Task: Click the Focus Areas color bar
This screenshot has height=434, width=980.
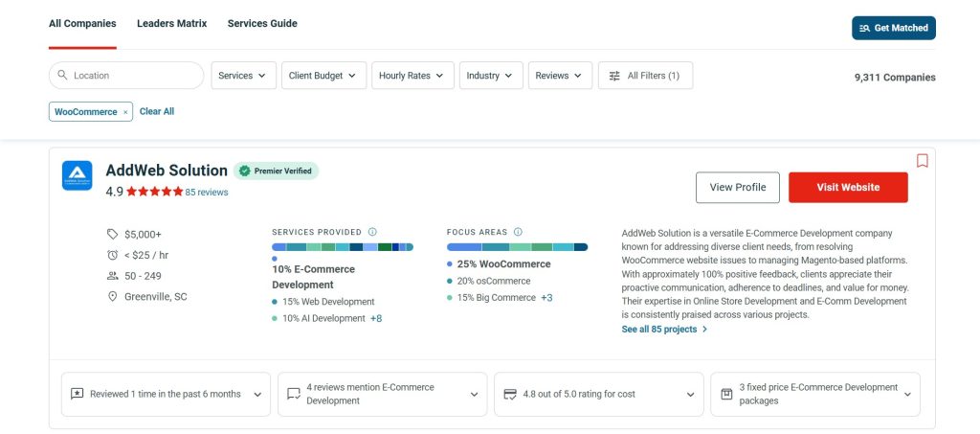Action: click(517, 247)
